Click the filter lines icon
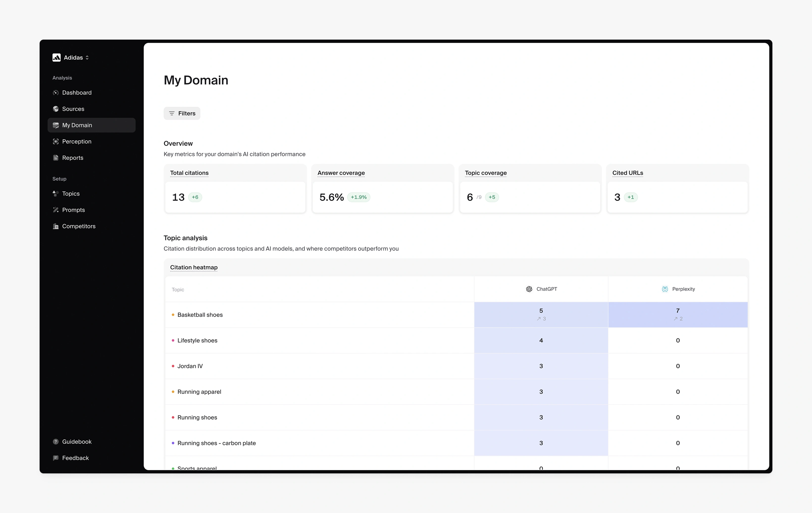 coord(172,113)
